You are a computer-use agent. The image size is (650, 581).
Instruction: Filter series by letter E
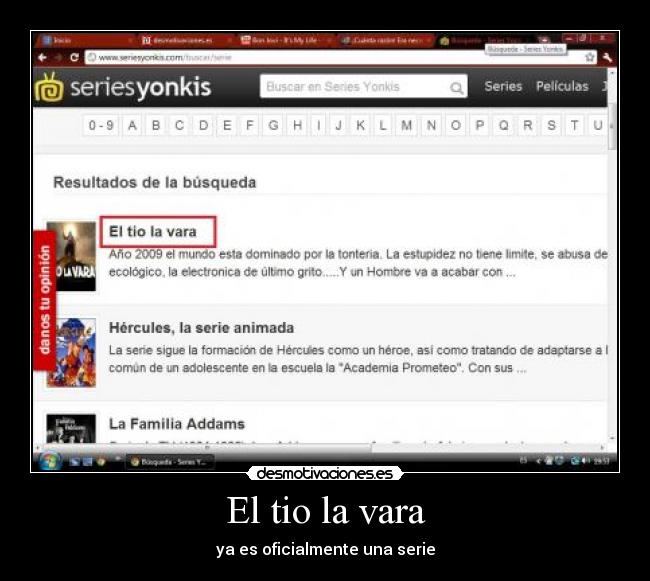tap(227, 125)
